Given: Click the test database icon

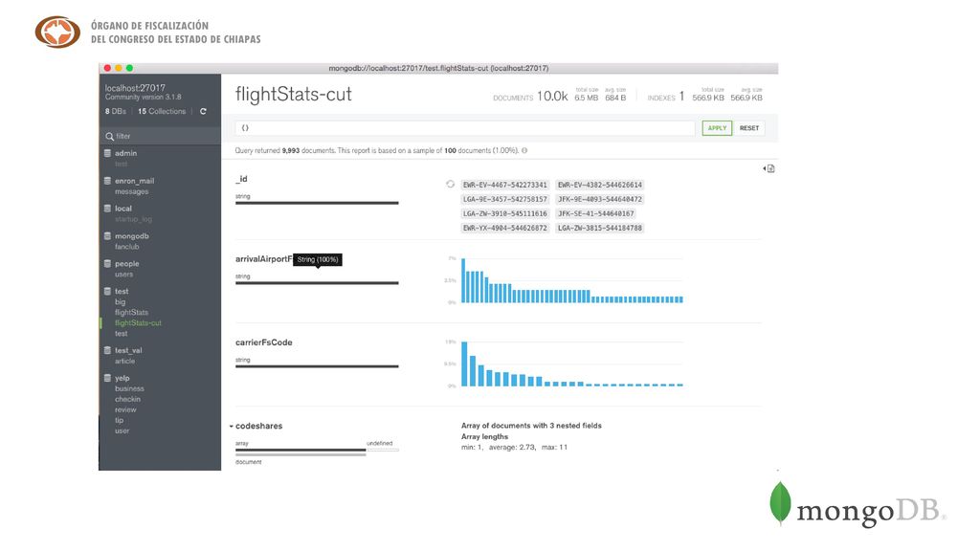Looking at the screenshot, I should (x=107, y=291).
